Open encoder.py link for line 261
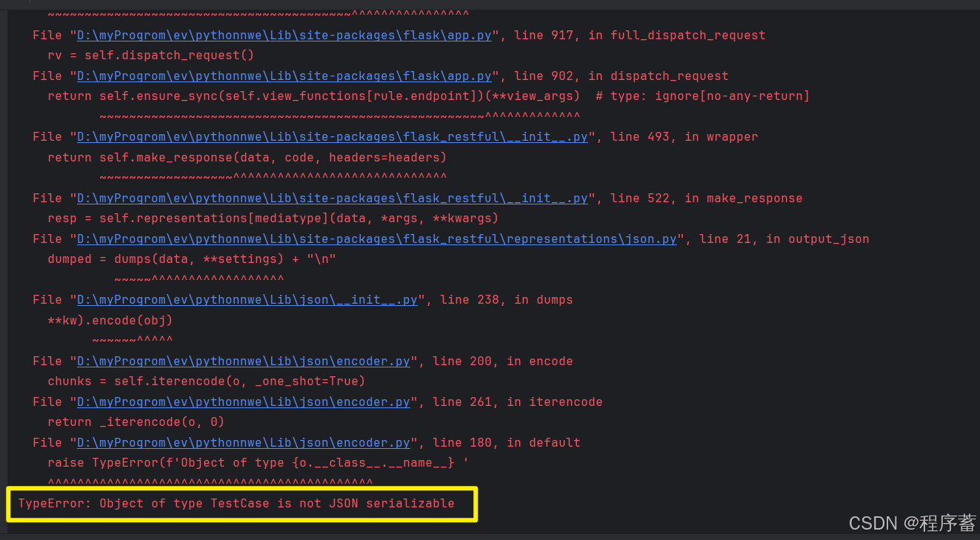980x540 pixels. pos(244,402)
